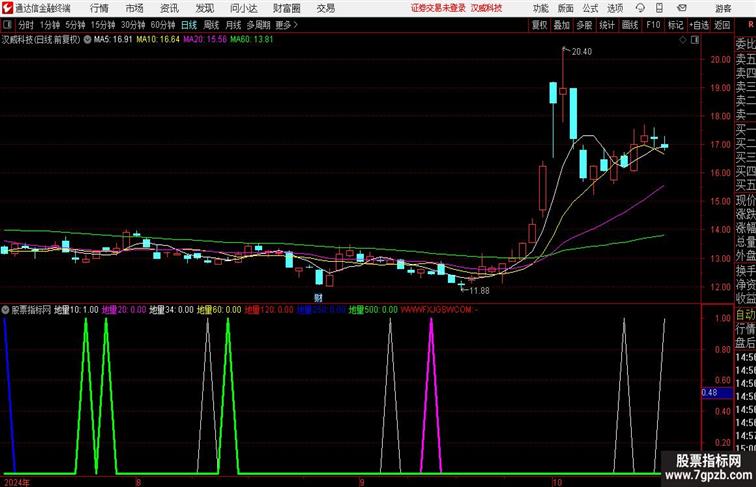Switch to 分时 period tab

pyautogui.click(x=26, y=25)
